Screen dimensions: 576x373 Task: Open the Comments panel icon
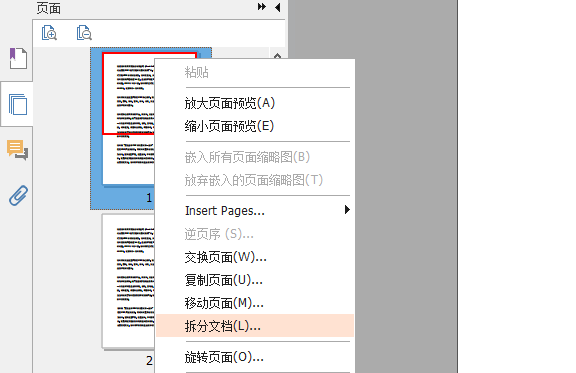coord(17,150)
